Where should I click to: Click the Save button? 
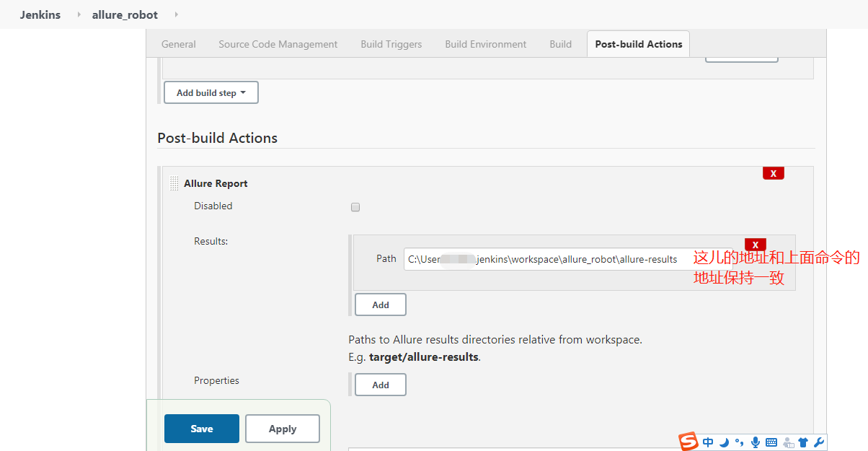point(201,428)
